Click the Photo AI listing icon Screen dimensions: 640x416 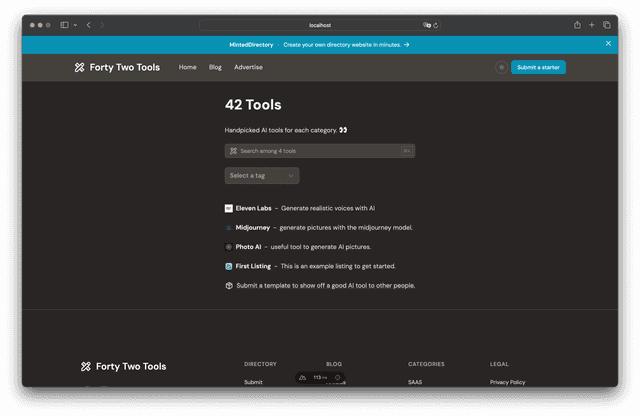point(228,247)
